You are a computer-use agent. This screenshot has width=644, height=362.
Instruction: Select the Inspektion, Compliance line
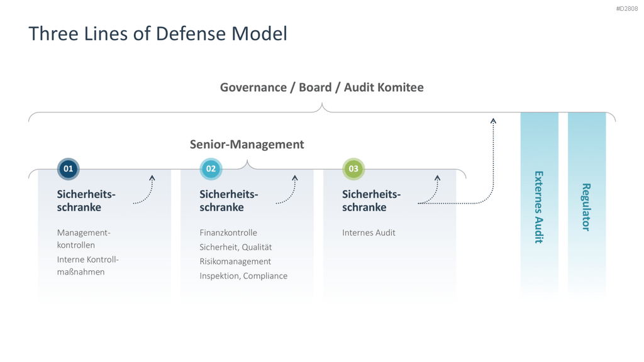pyautogui.click(x=243, y=276)
